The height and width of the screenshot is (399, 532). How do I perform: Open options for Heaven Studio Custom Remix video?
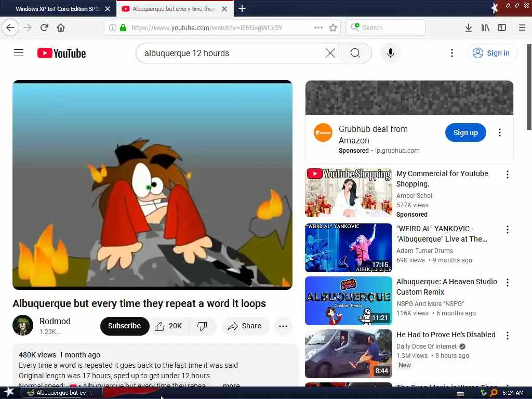(507, 282)
